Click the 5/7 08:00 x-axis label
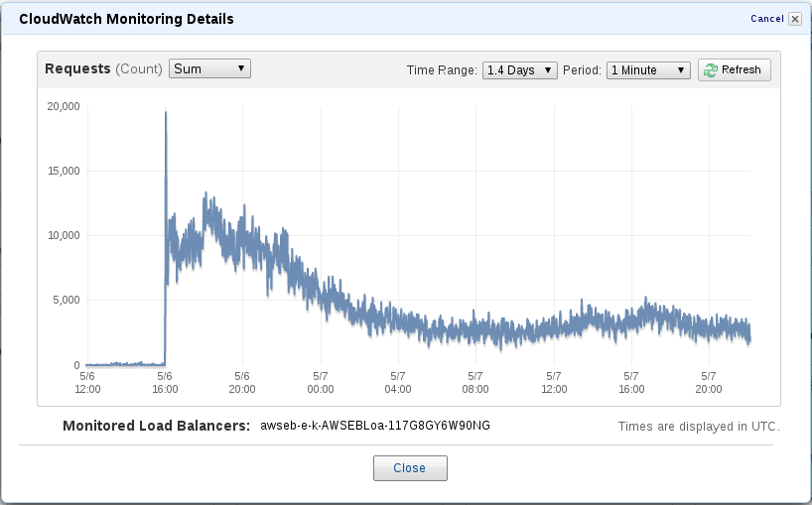The image size is (812, 505). pyautogui.click(x=475, y=382)
